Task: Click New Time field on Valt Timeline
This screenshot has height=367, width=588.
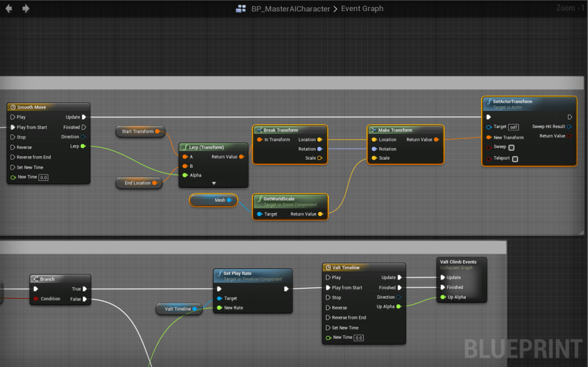Action: pyautogui.click(x=359, y=338)
